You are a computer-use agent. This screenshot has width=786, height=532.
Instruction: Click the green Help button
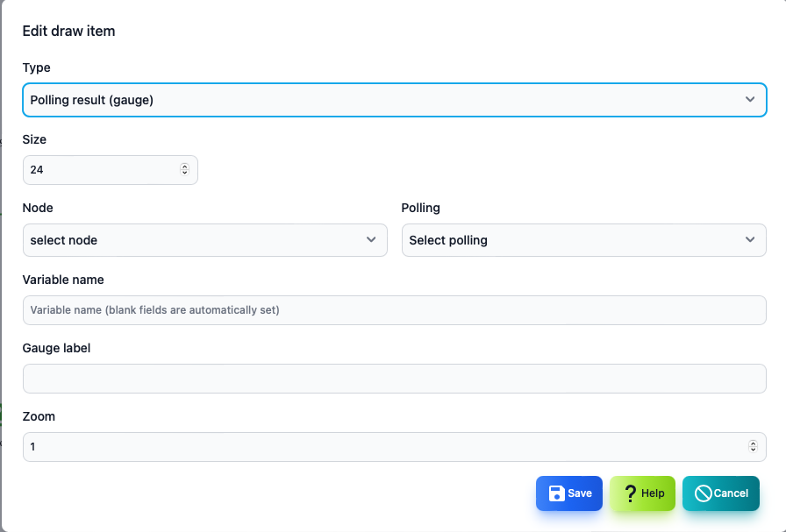click(x=643, y=493)
